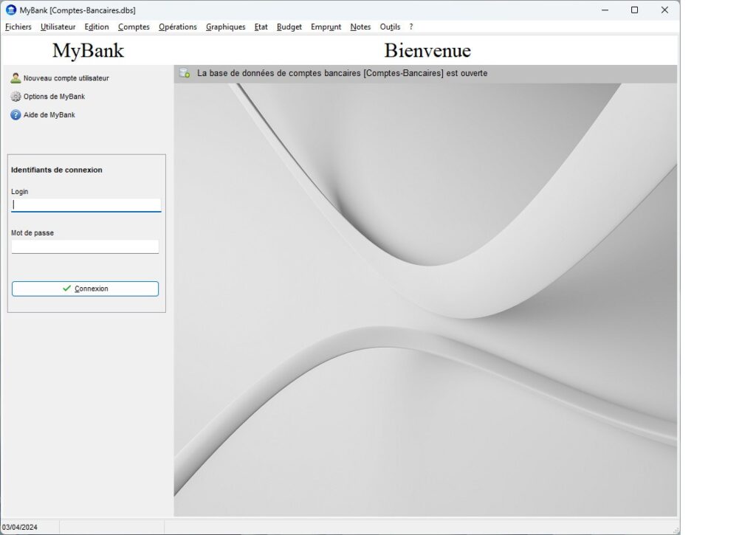
Task: Open the Opérations menu
Action: [177, 27]
